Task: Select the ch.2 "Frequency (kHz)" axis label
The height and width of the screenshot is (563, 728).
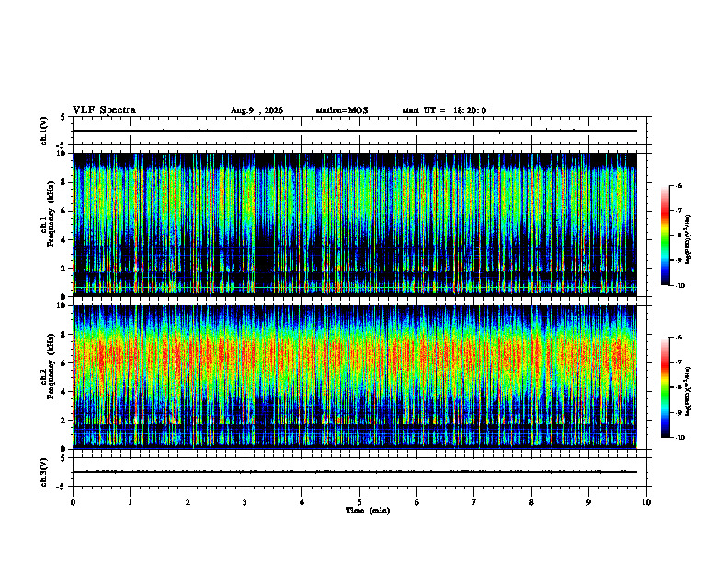Action: (51, 365)
